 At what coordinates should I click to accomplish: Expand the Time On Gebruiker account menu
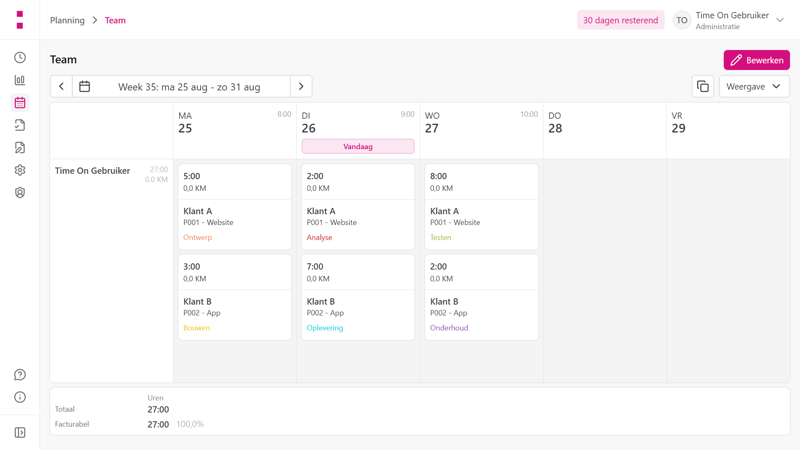click(x=729, y=20)
